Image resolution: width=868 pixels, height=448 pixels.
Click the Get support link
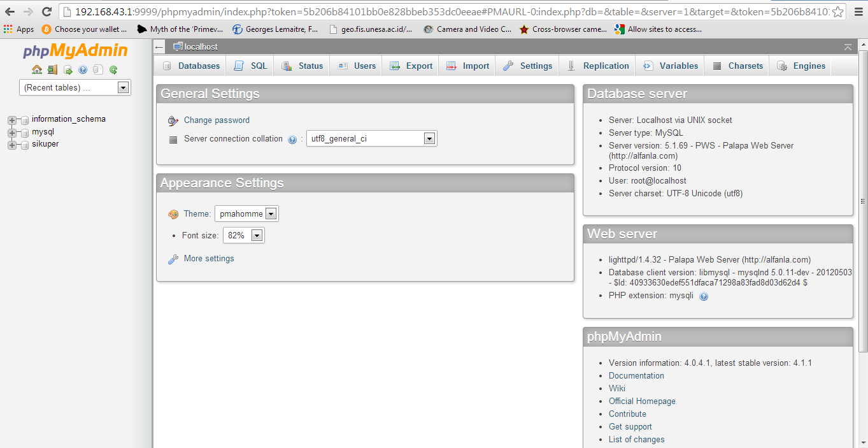point(630,427)
